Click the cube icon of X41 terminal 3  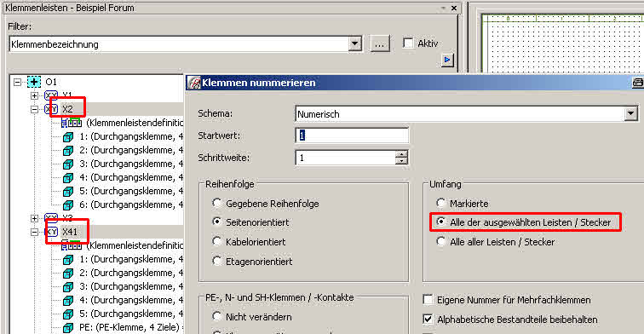tap(68, 287)
